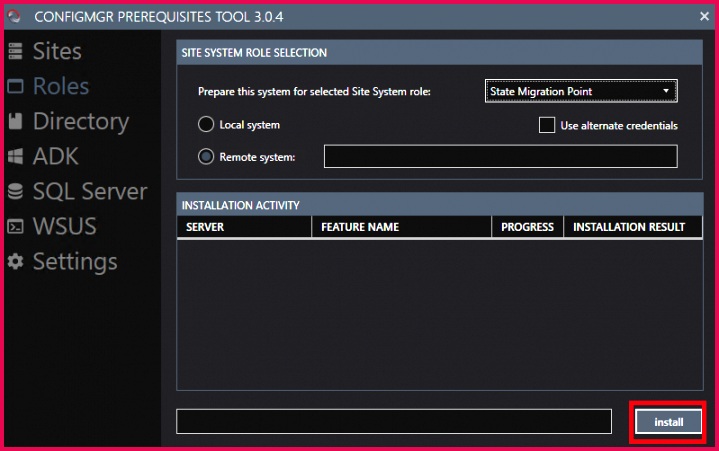Close the ConfigMgr Prerequisites Tool window

pyautogui.click(x=704, y=16)
